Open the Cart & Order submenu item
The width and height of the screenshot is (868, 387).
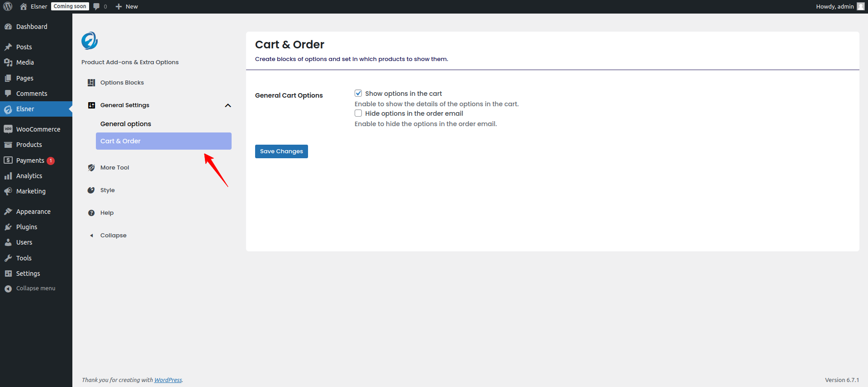(x=163, y=141)
